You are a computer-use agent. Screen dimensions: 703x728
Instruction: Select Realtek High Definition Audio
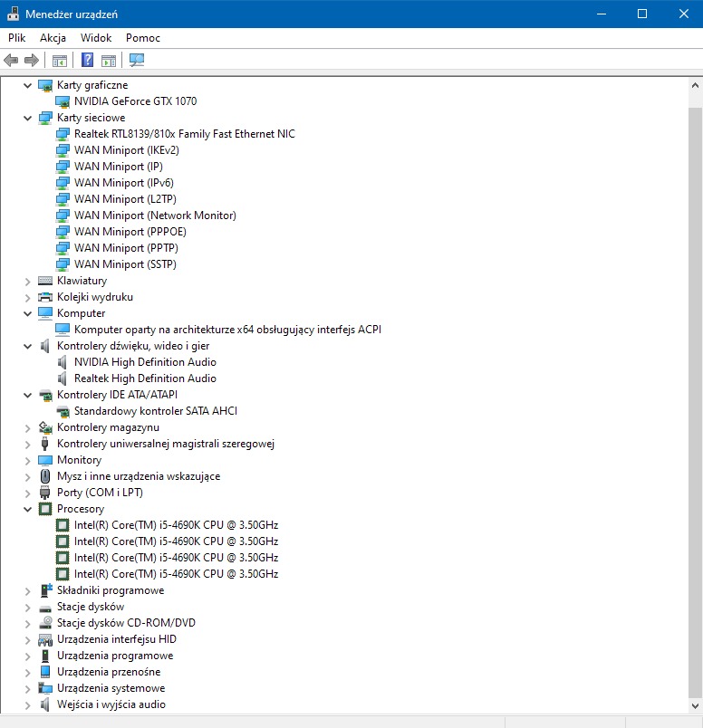pos(145,378)
